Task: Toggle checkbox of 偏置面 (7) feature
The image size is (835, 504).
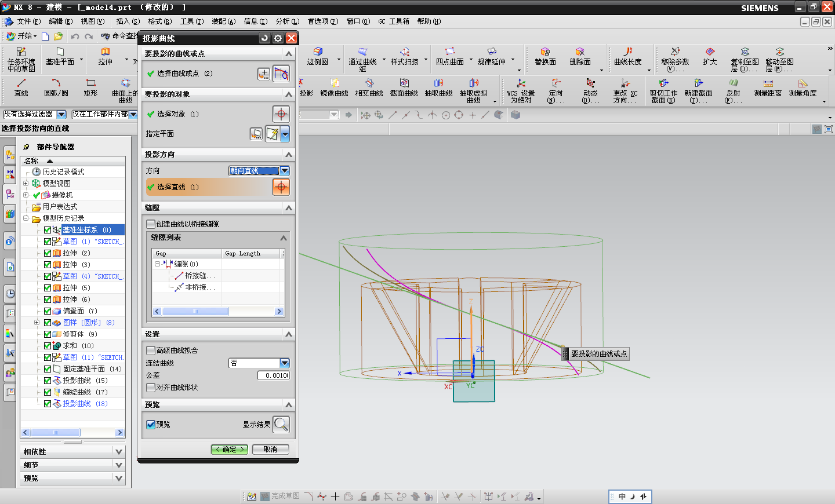Action: [48, 311]
